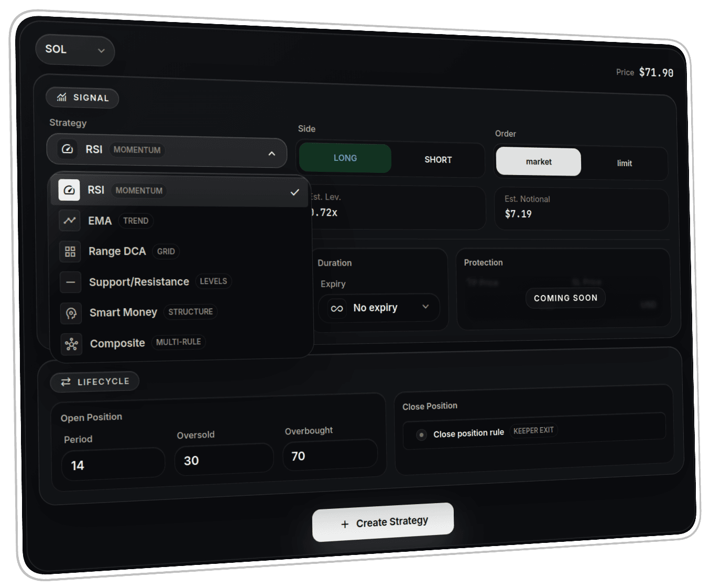This screenshot has width=710, height=588.
Task: Select the Close position rule radio
Action: click(x=421, y=434)
